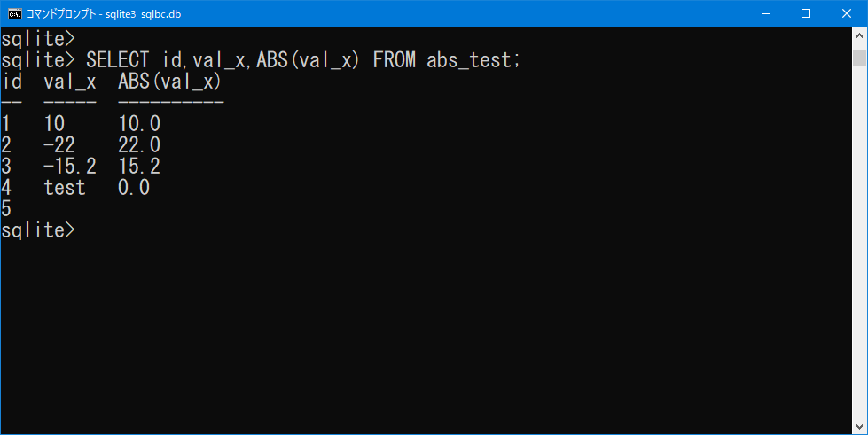
Task: Click the ABS(val_x) column header
Action: pos(170,82)
